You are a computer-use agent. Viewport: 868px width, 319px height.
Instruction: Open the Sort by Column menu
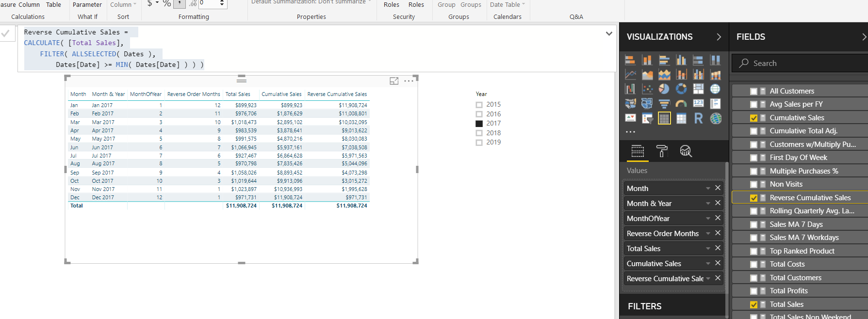click(x=123, y=5)
